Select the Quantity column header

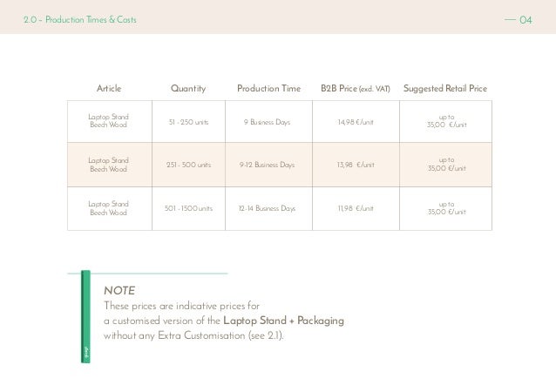188,89
